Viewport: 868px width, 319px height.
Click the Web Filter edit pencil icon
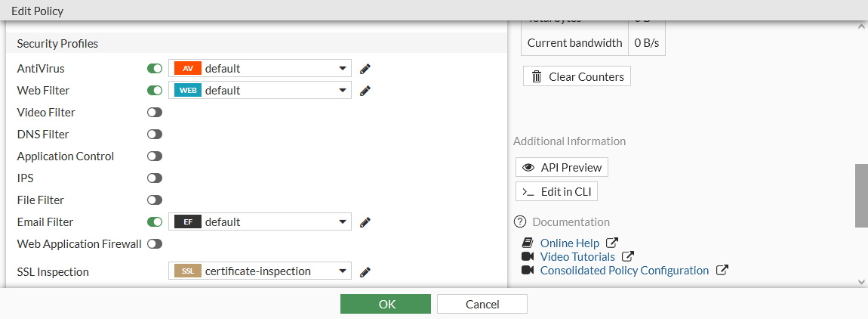(x=365, y=91)
